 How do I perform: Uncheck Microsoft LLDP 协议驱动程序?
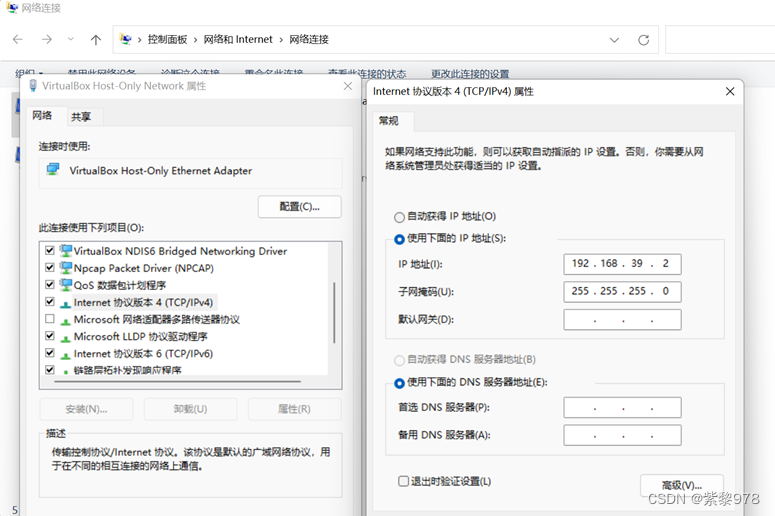pos(50,336)
